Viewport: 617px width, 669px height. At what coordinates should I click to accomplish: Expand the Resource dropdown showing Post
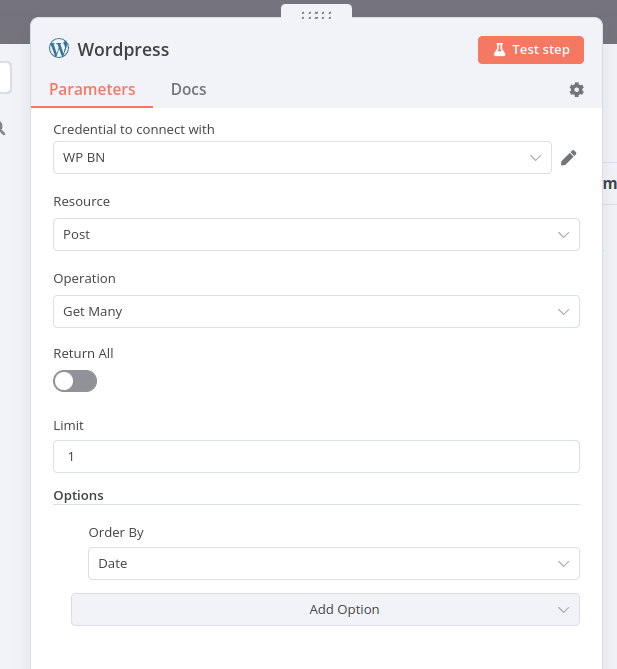(x=316, y=234)
